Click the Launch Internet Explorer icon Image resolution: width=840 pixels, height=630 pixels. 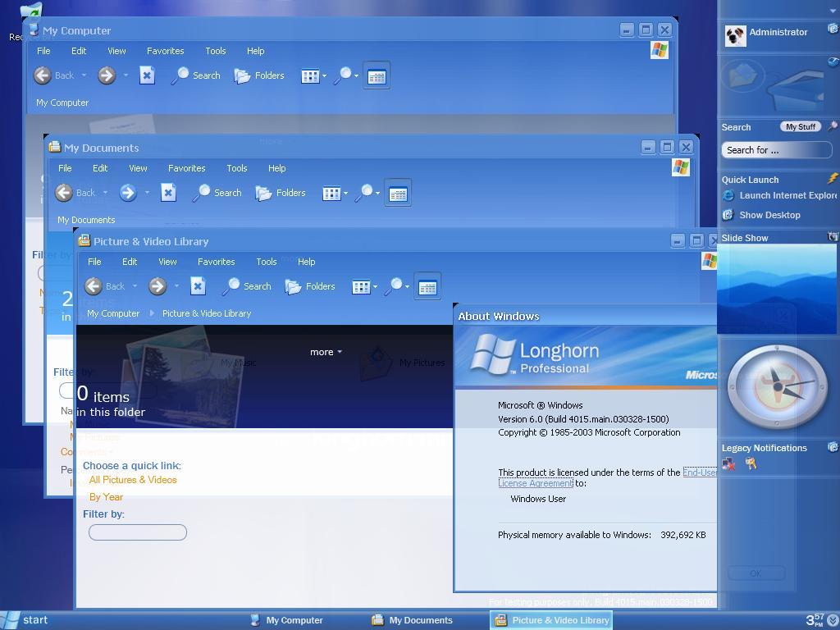click(x=728, y=195)
